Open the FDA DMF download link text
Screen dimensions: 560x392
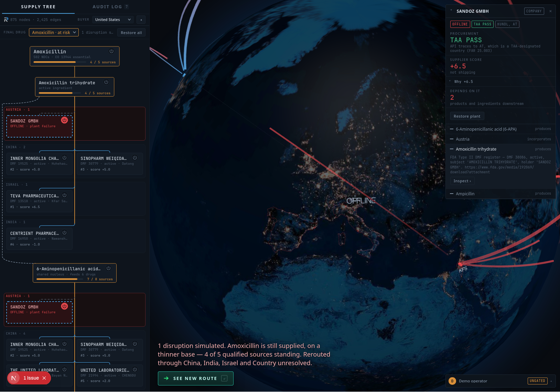pyautogui.click(x=492, y=170)
